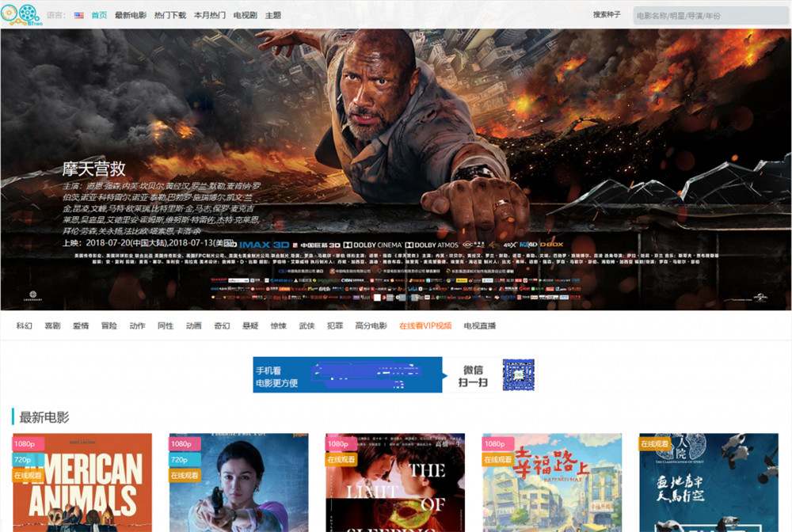792x532 pixels.
Task: Open the orange 在线看VIP视频 link
Action: pos(425,325)
